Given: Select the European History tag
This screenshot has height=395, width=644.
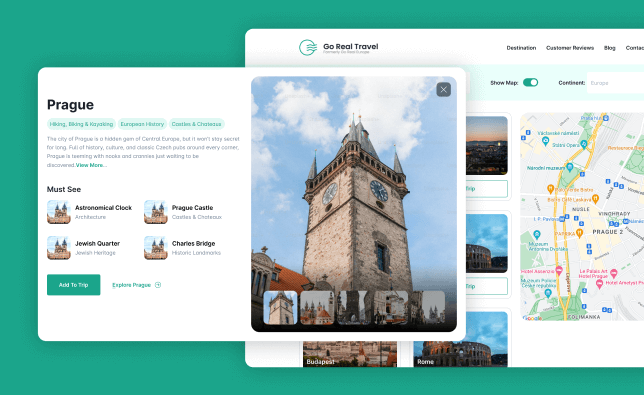Looking at the screenshot, I should pos(142,124).
